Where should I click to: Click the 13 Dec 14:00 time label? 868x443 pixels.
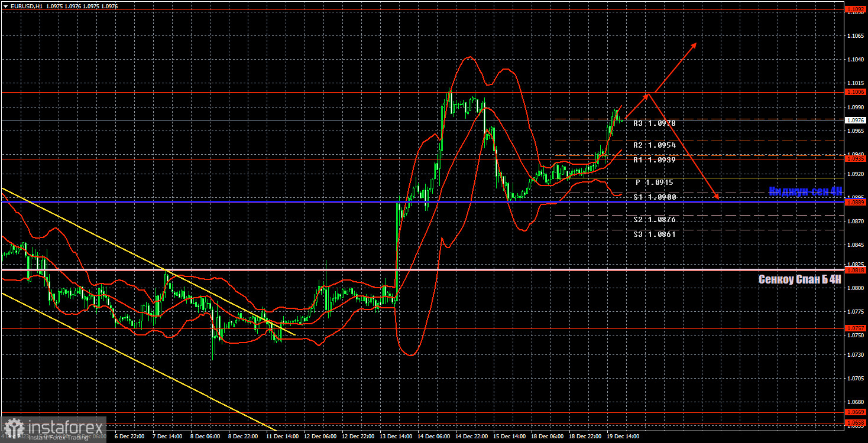click(x=395, y=437)
